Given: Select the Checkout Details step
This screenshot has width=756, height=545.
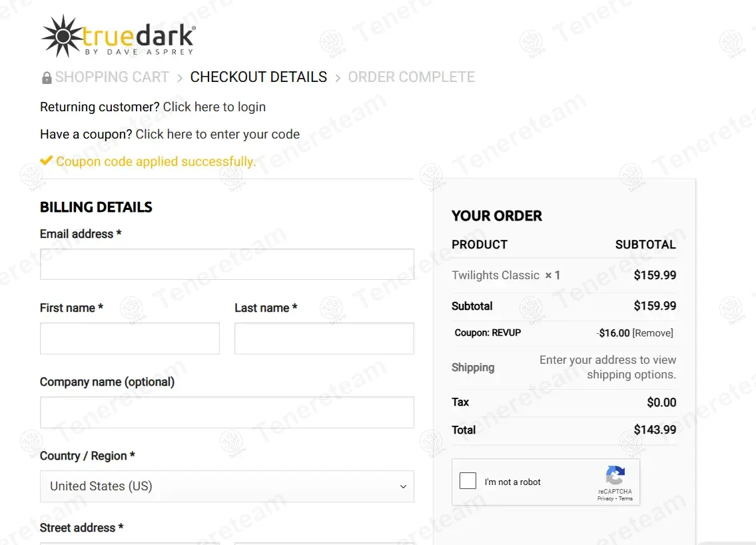Looking at the screenshot, I should coord(258,77).
